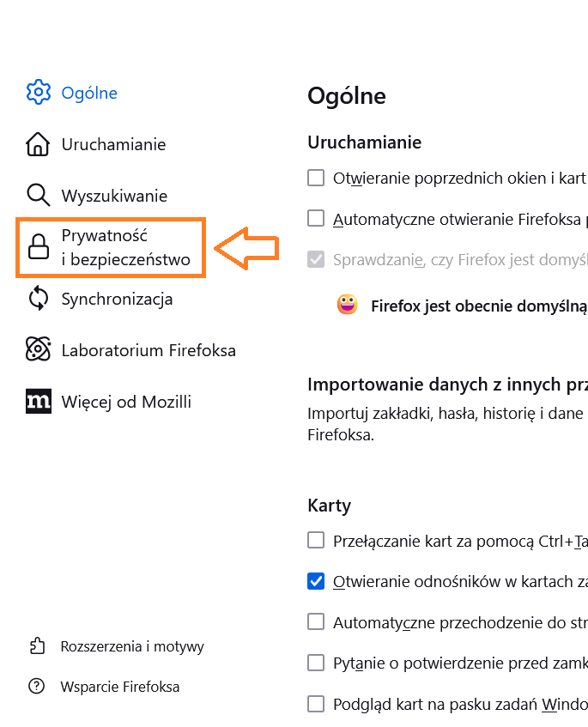Enable Przełączanie kart za pomocą Ctrl+Tab
The width and height of the screenshot is (588, 727).
316,541
